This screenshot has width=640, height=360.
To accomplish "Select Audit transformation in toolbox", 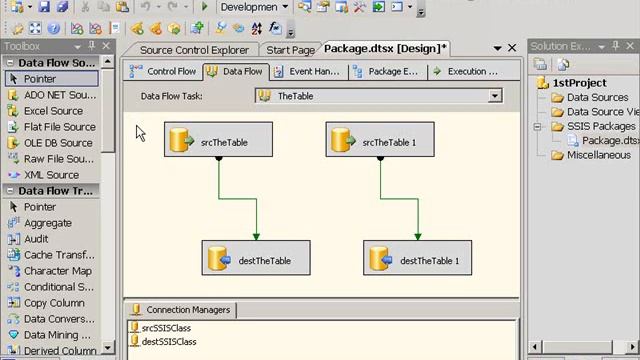I will tap(52, 239).
